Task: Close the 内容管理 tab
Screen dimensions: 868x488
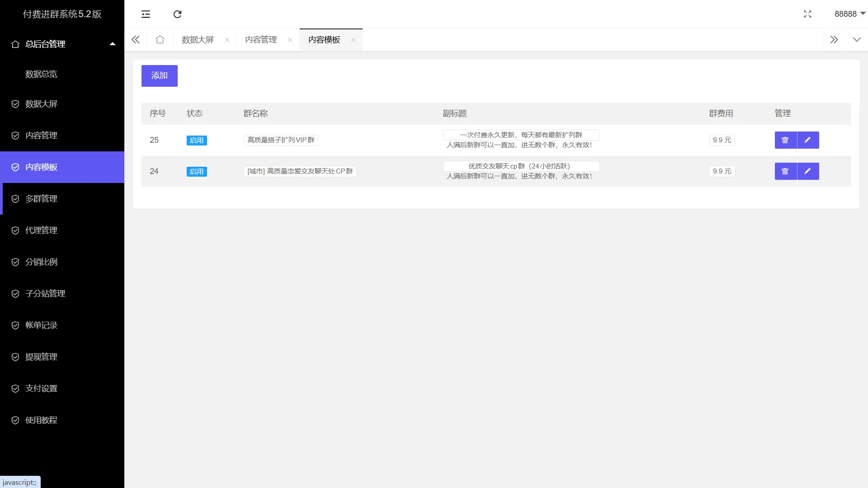Action: click(290, 40)
